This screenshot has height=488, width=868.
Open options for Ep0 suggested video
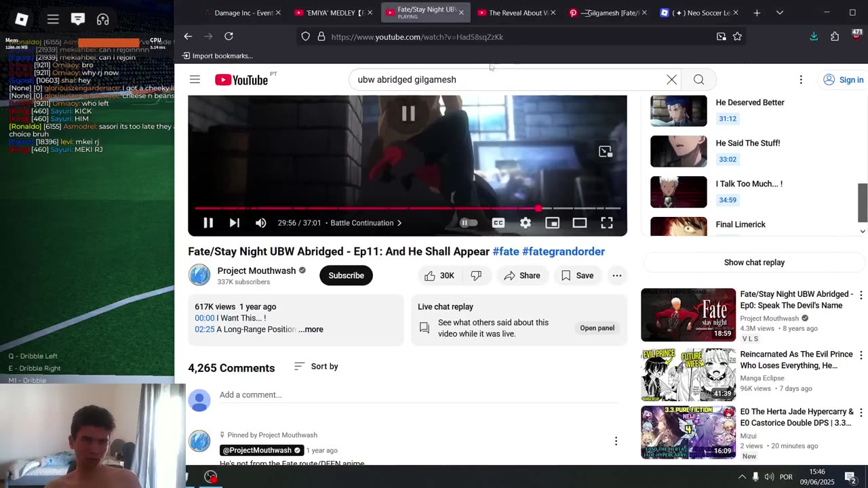(861, 296)
